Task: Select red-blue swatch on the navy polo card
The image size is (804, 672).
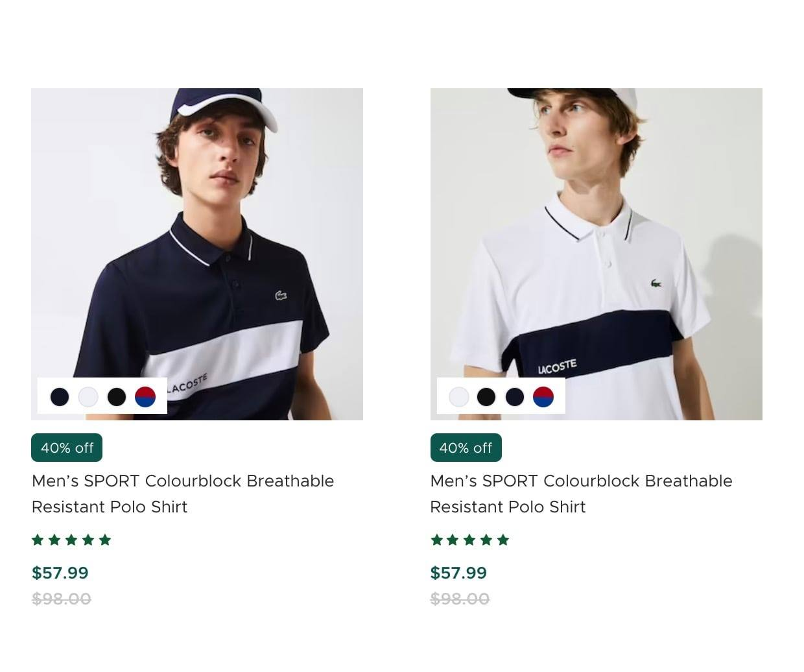Action: tap(145, 396)
